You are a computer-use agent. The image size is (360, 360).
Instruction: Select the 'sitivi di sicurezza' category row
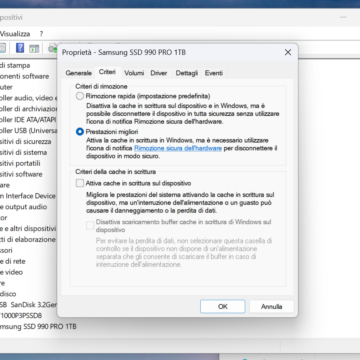[26, 142]
